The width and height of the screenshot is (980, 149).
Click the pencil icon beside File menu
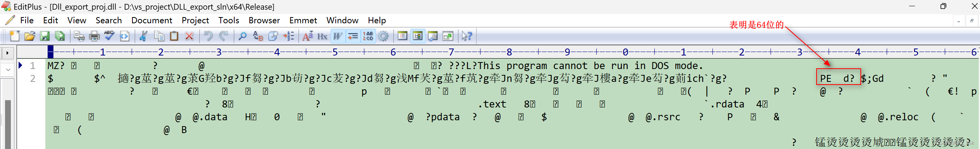pyautogui.click(x=10, y=20)
